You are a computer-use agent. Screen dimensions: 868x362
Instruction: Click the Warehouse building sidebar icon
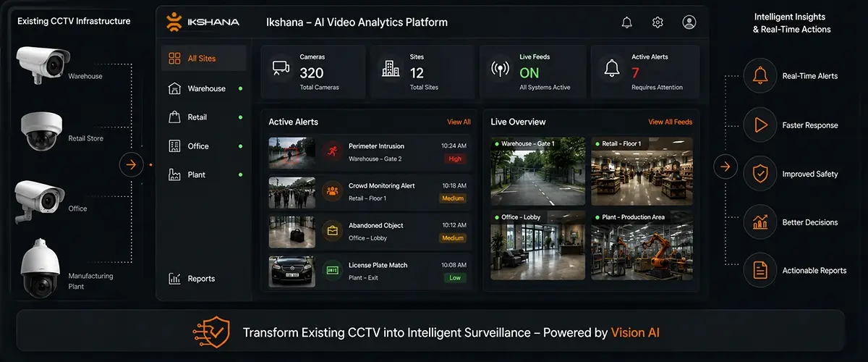click(174, 88)
